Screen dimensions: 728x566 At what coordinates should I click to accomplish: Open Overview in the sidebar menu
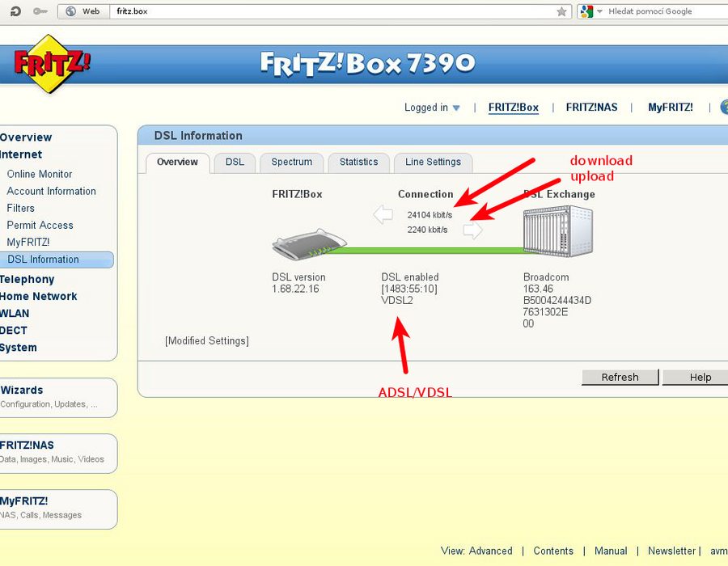click(x=26, y=137)
